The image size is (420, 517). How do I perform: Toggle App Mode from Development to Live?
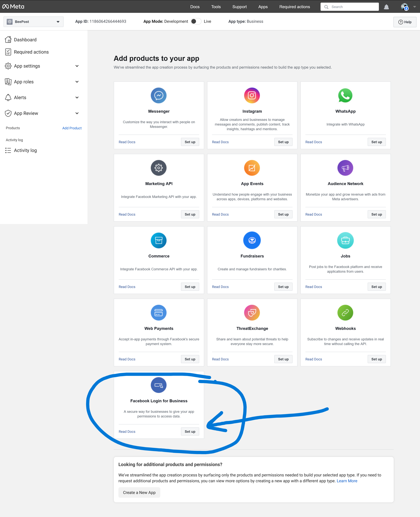(x=196, y=21)
